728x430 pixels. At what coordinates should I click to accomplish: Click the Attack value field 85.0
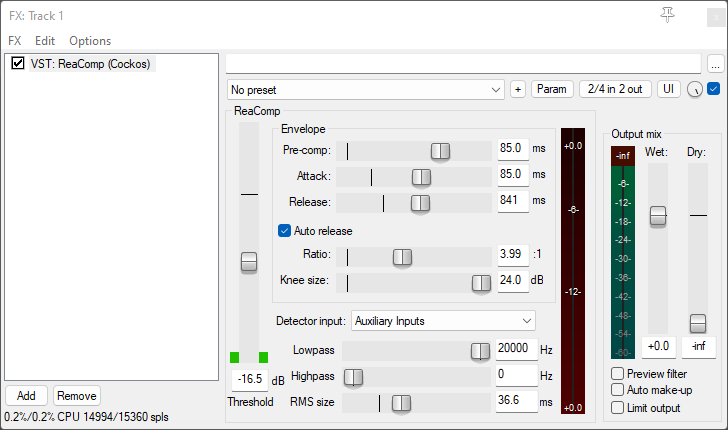(x=513, y=175)
